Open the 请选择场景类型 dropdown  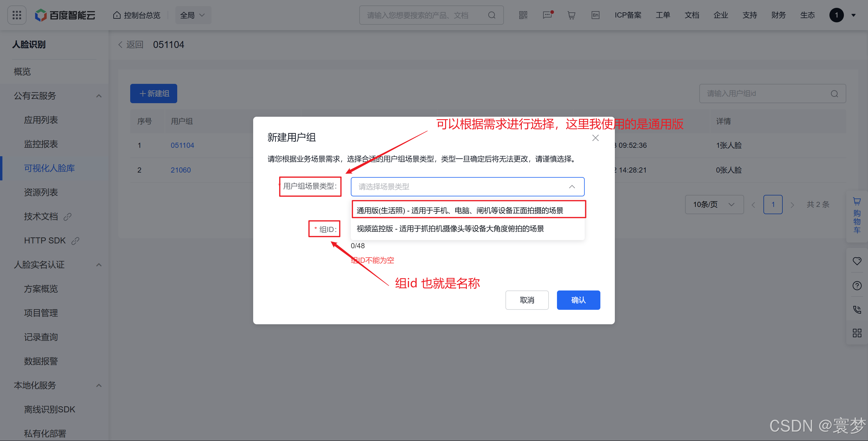click(x=467, y=187)
